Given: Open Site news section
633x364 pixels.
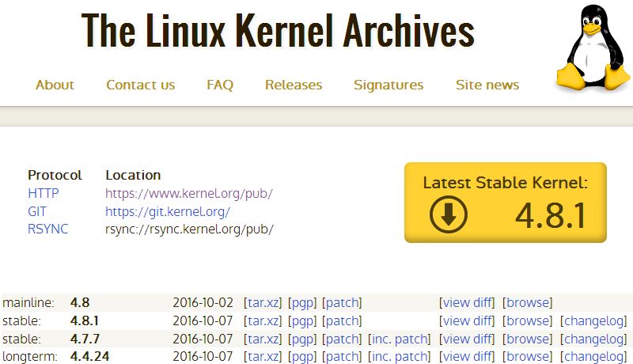Looking at the screenshot, I should tap(487, 85).
